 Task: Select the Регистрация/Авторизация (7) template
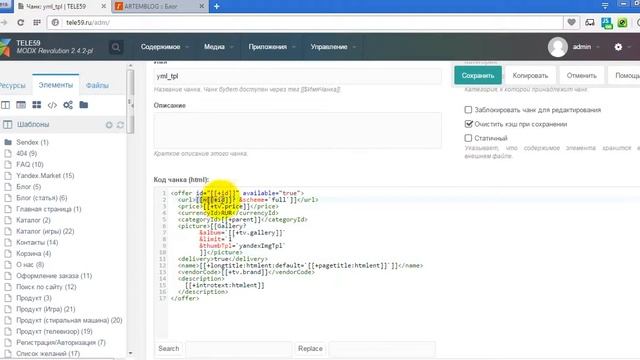coord(61,342)
